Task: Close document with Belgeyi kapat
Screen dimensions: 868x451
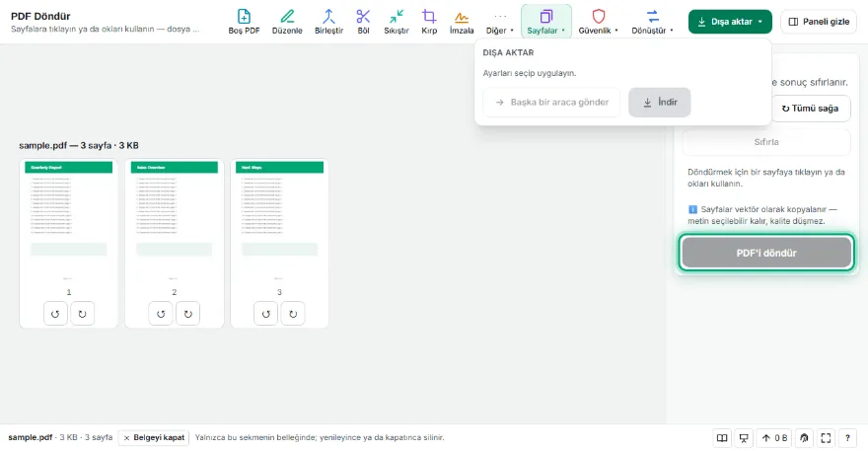Action: tap(153, 438)
